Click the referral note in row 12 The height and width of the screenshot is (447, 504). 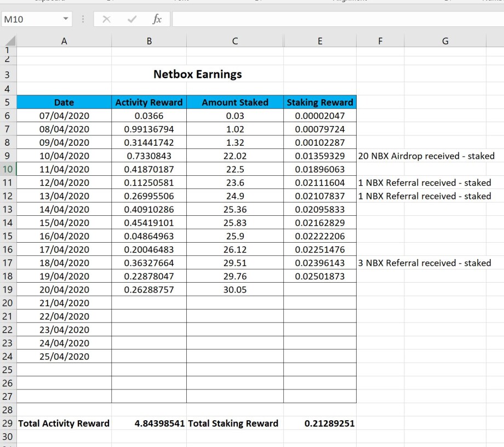[424, 196]
